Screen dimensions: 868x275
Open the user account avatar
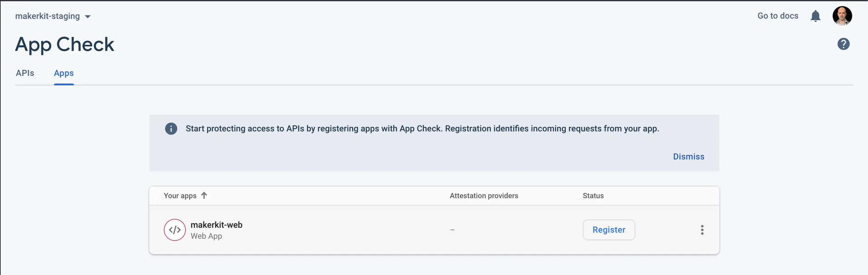842,16
